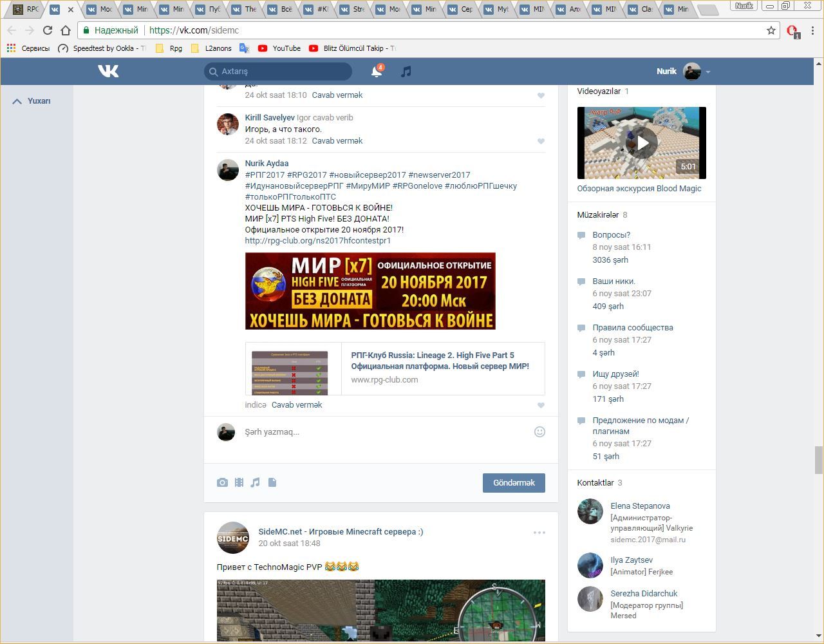Switch to the Clas browser tab

click(x=642, y=10)
